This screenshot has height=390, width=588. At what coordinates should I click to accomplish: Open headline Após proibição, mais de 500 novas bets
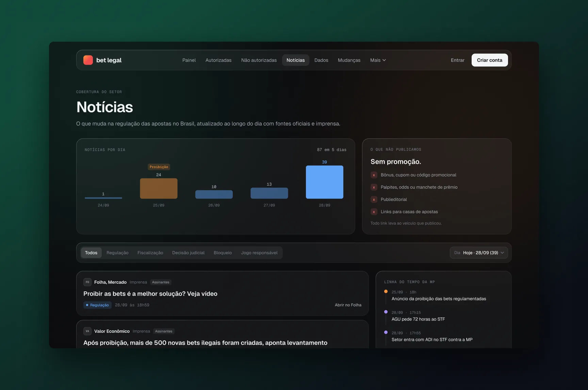pyautogui.click(x=205, y=343)
